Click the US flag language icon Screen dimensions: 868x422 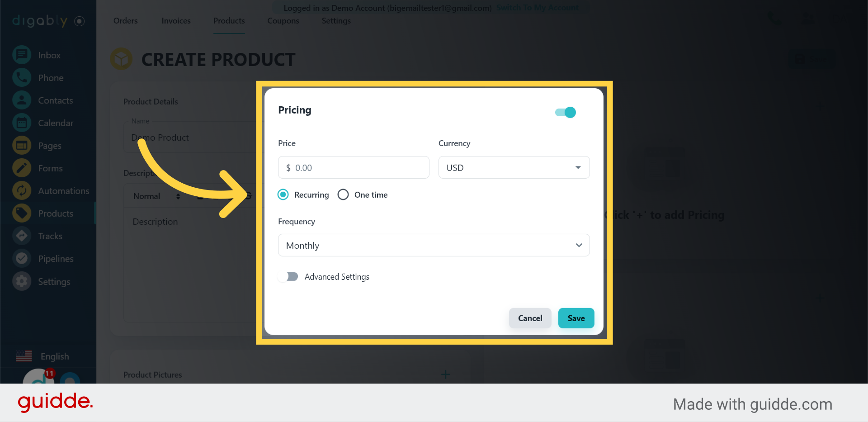click(x=24, y=356)
